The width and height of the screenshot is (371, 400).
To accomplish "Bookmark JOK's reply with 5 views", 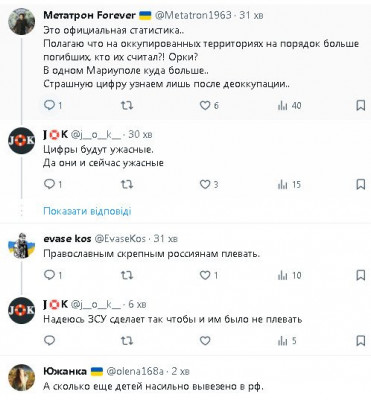I will point(361,341).
